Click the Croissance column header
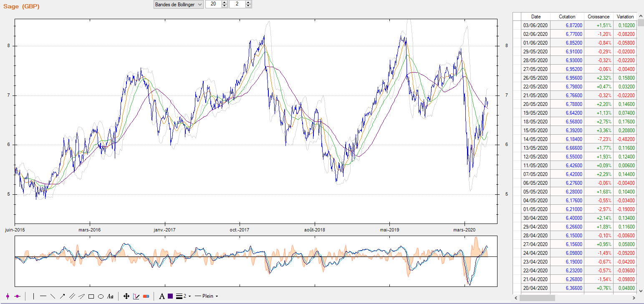The height and width of the screenshot is (304, 644). 598,17
